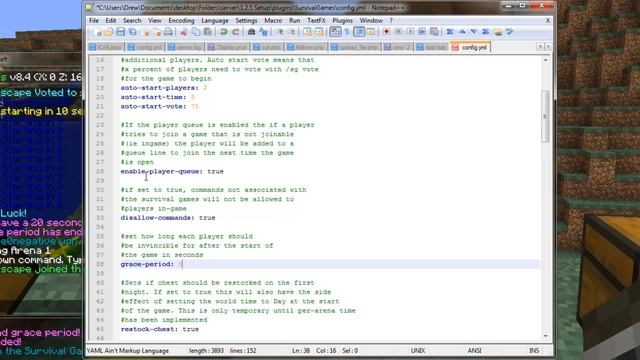Open the Macro menu
Image resolution: width=640 pixels, height=360 pixels.
[x=273, y=20]
